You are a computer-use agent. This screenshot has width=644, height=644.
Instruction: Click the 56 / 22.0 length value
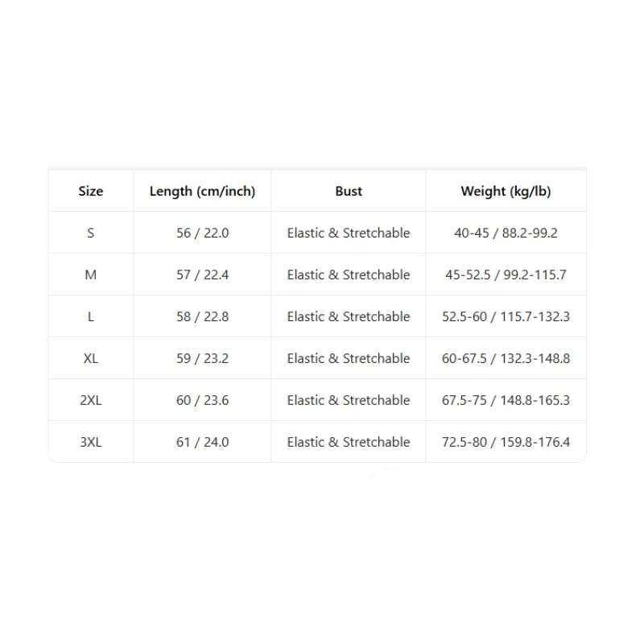[x=203, y=233]
